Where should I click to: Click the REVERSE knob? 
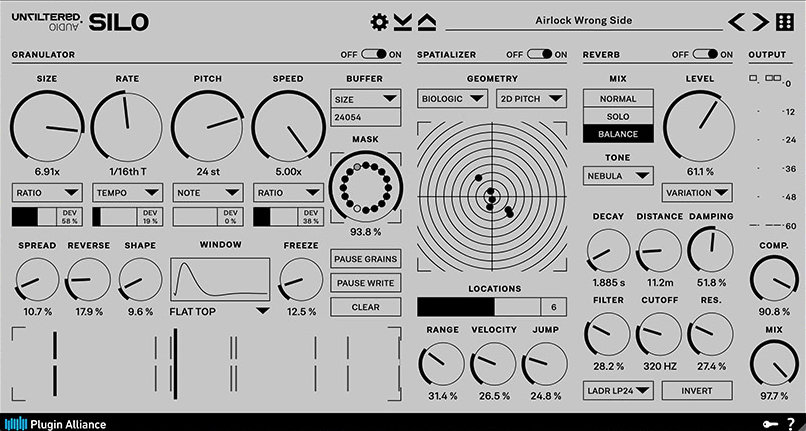[88, 280]
